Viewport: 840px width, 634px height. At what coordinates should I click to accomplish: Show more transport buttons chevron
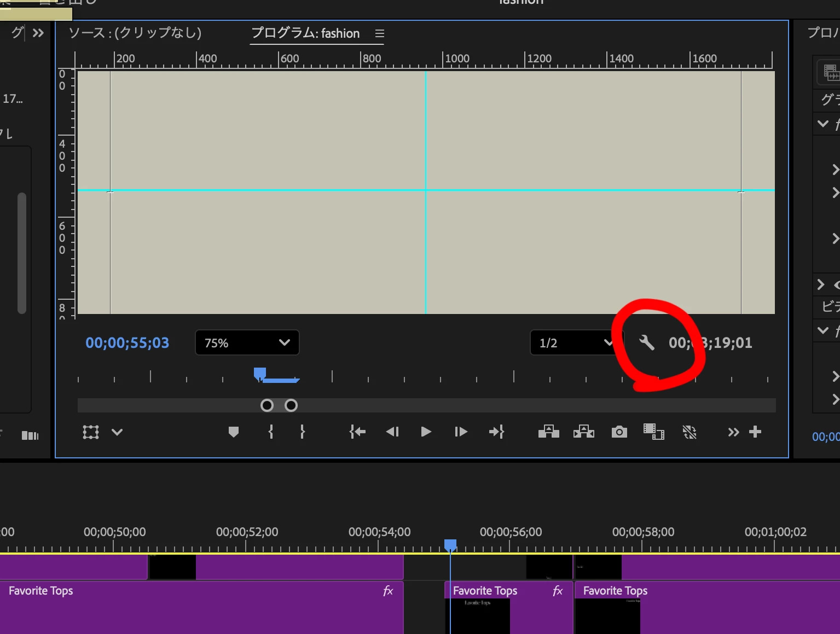733,433
